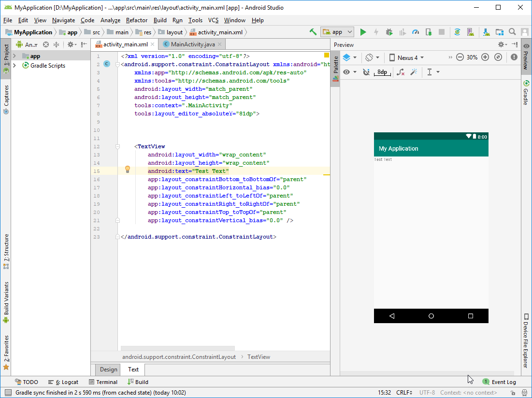This screenshot has width=532, height=398.
Task: Expand the Gradle Scripts tree node
Action: [14, 65]
